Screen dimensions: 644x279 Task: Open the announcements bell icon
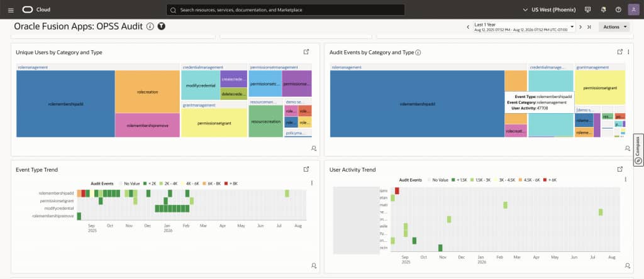[603, 9]
